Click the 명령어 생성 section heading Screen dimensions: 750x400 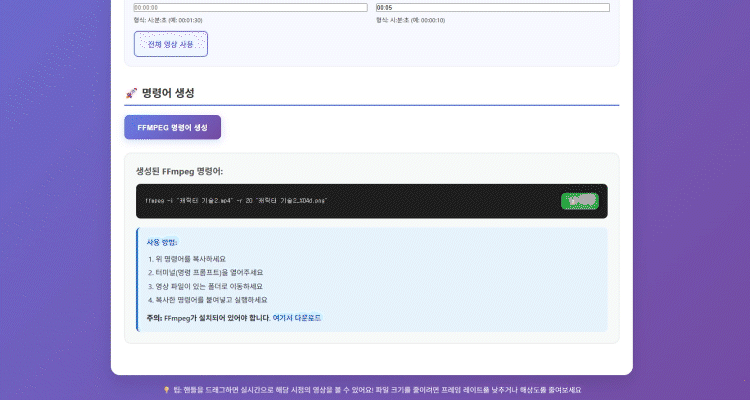168,93
